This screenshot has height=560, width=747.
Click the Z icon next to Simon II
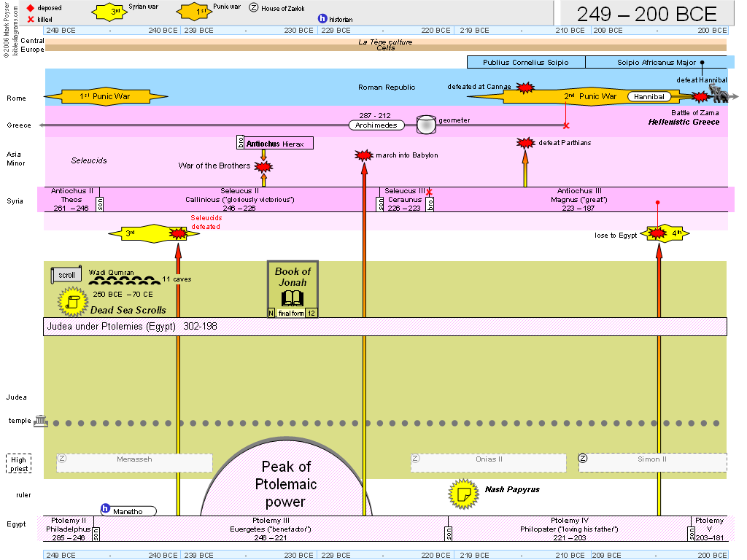click(583, 459)
